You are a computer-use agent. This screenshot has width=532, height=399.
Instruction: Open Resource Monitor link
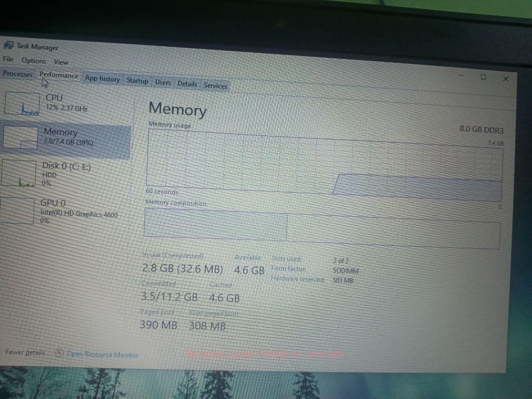[102, 354]
